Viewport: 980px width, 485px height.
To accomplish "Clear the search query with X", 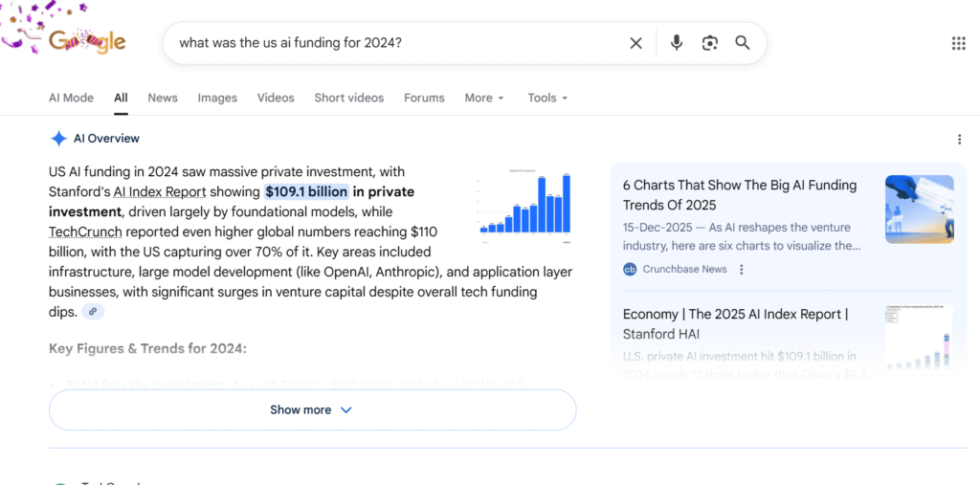I will click(635, 43).
